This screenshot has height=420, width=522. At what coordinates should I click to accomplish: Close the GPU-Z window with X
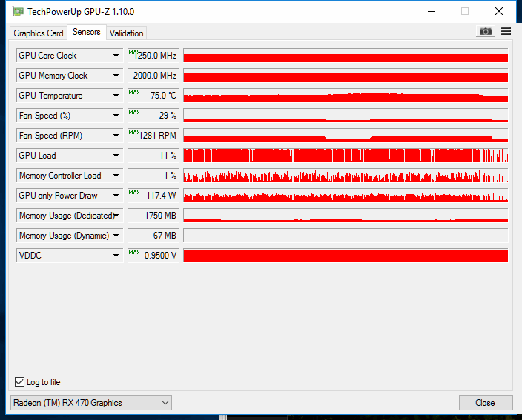(499, 11)
